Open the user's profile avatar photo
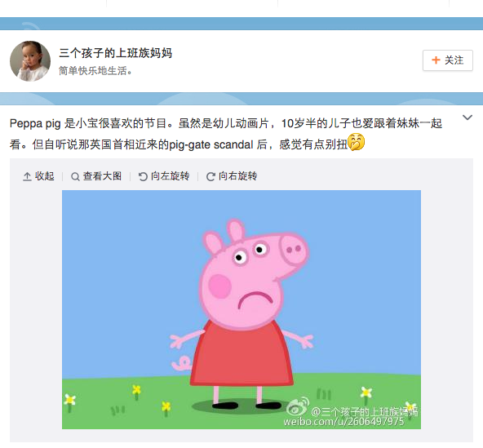Image resolution: width=483 pixels, height=448 pixels. pos(30,61)
